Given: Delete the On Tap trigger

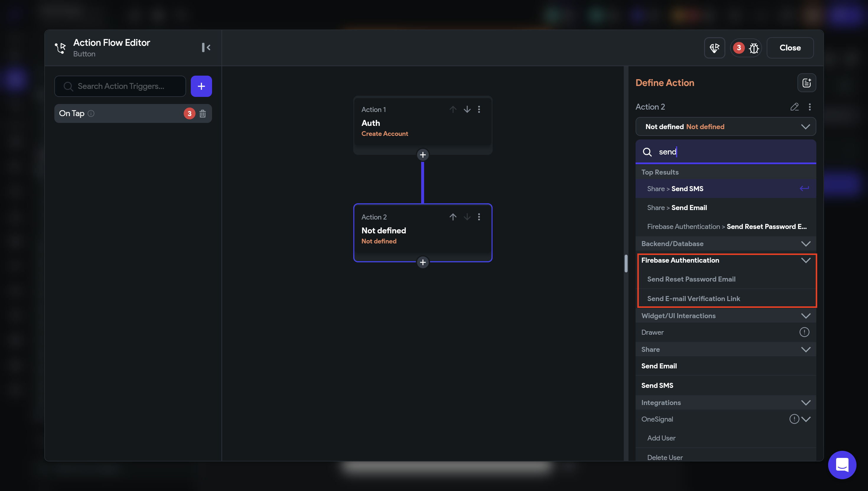Looking at the screenshot, I should coord(203,114).
